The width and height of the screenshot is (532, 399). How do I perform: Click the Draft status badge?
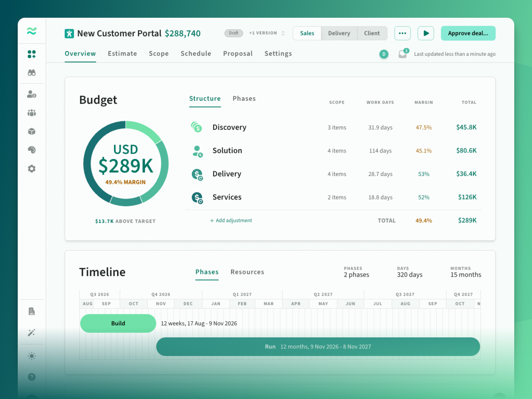tap(234, 33)
